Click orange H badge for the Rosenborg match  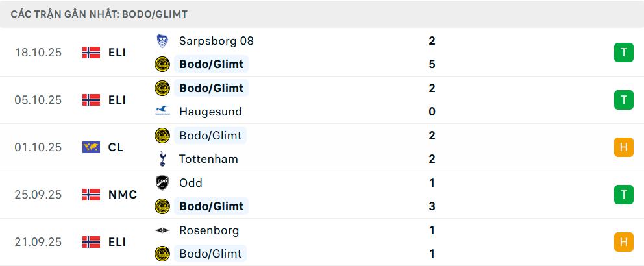(623, 242)
